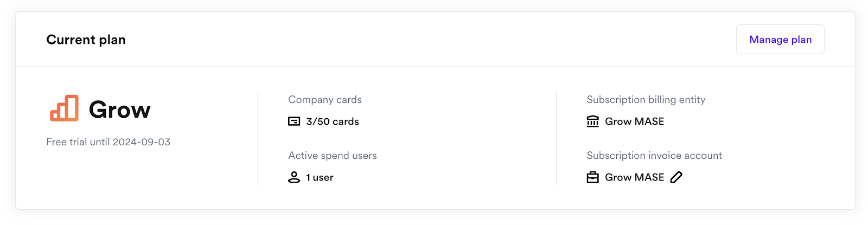Click the Subscription billing entity label
Viewport: 868px width, 225px height.
click(x=646, y=100)
